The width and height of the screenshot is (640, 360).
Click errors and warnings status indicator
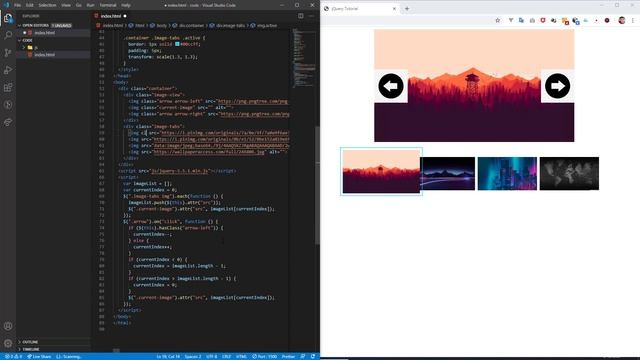(x=13, y=357)
